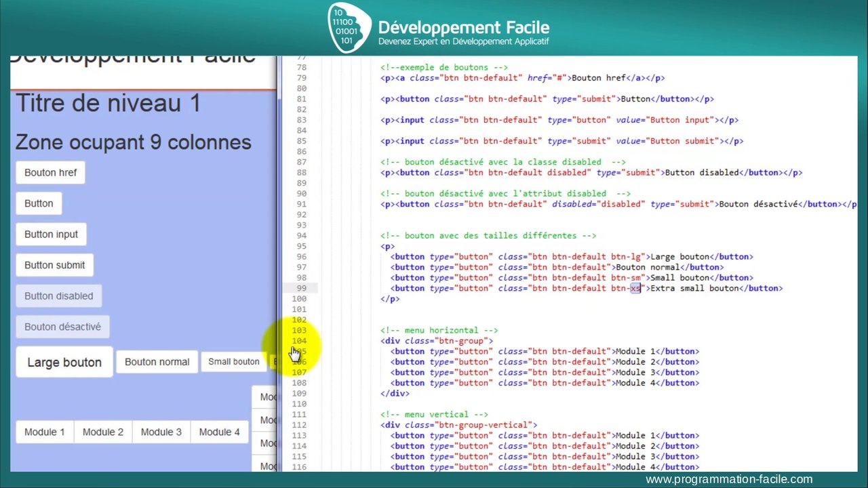Click the 'Bouton désactivé' button
This screenshot has width=868, height=488.
pyautogui.click(x=62, y=327)
